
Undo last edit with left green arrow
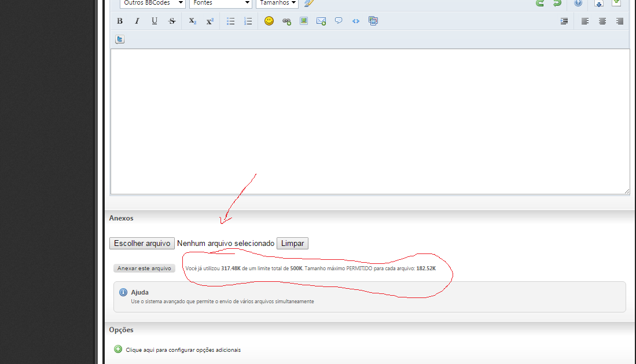(x=540, y=3)
